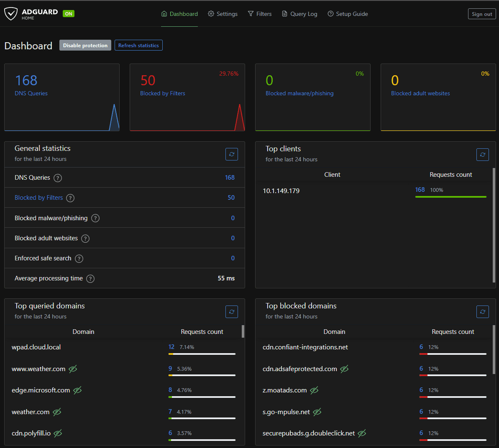Toggle tracker eye icon for securepubads.g.doubleclick.net
499x448 pixels.
(x=362, y=433)
